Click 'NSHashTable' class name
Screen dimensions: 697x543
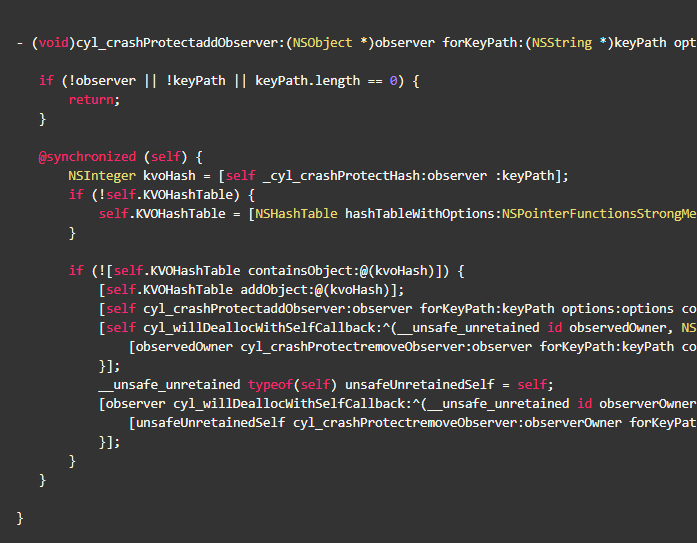point(296,214)
